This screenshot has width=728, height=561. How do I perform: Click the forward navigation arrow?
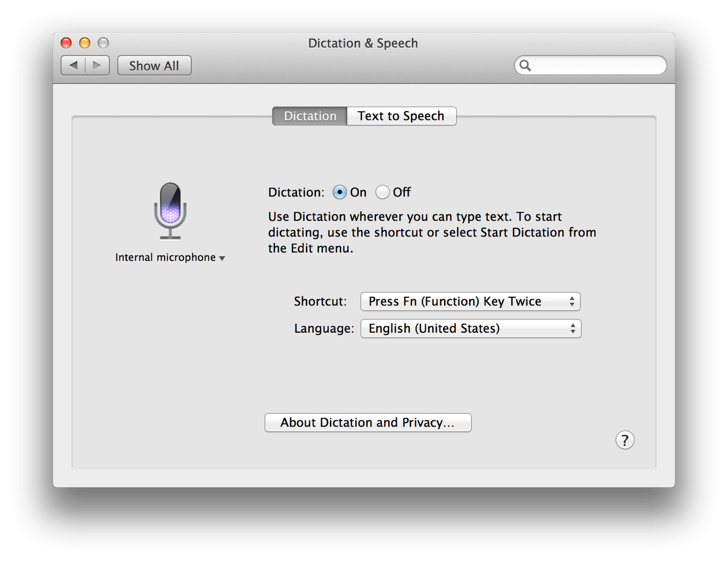tap(97, 65)
